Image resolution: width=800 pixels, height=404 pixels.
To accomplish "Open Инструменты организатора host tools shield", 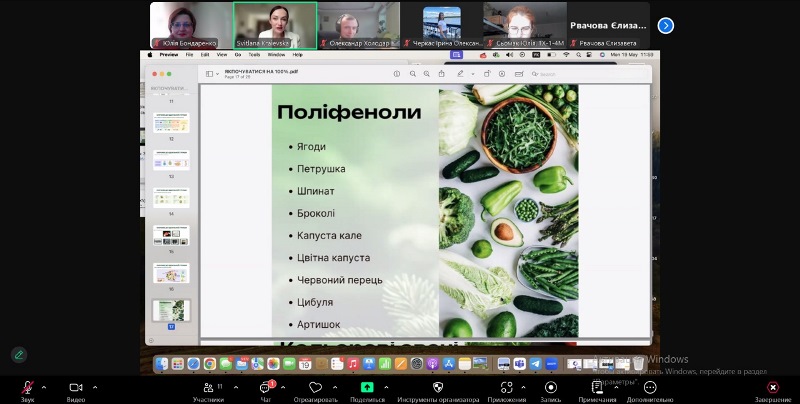I will pyautogui.click(x=438, y=388).
